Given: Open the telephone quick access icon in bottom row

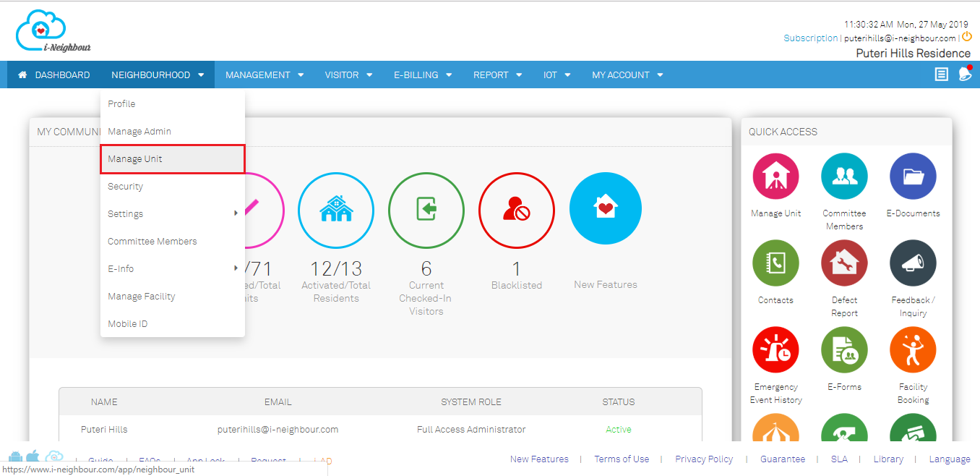Looking at the screenshot, I should pyautogui.click(x=844, y=428).
